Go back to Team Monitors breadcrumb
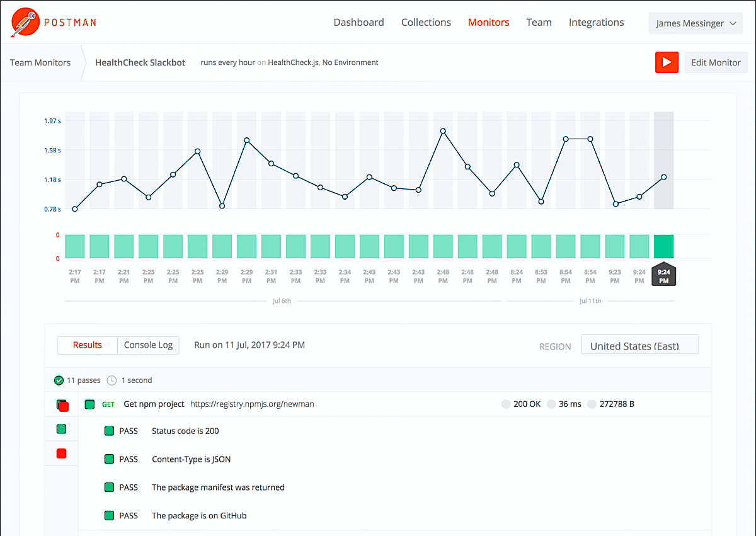Screen dimensions: 756x536 coord(40,62)
